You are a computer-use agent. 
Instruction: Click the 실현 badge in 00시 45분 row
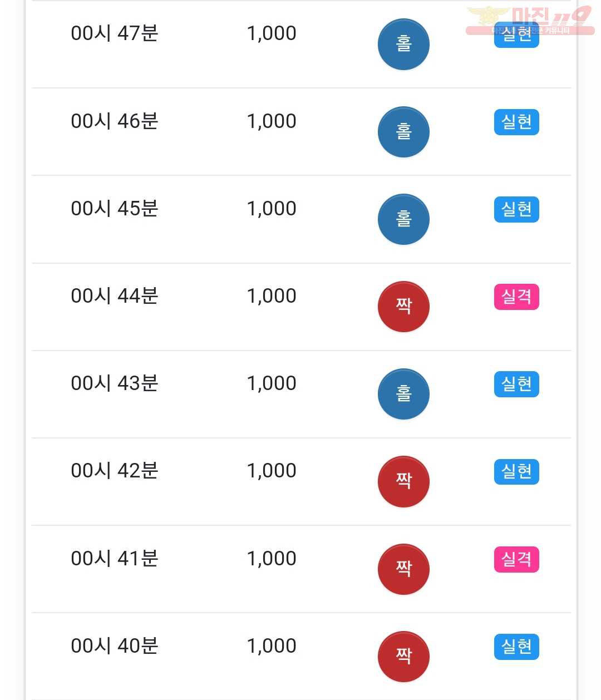point(516,210)
